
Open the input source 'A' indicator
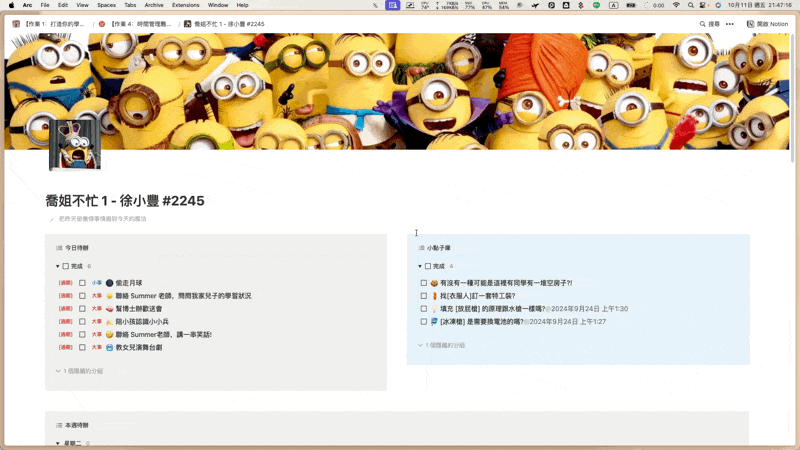click(614, 5)
